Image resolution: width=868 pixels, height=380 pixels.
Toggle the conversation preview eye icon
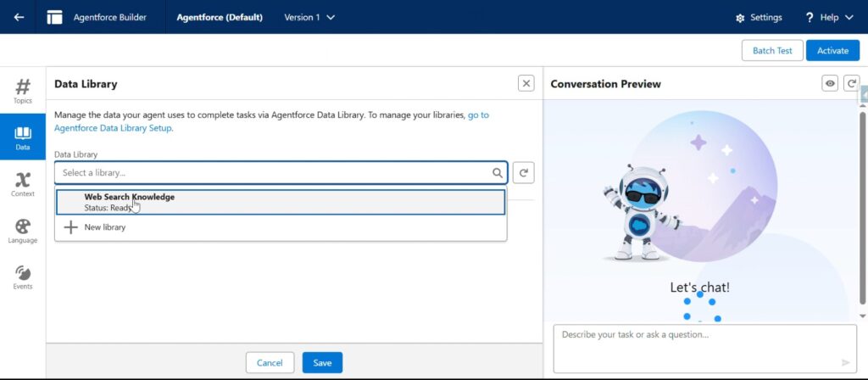click(829, 84)
